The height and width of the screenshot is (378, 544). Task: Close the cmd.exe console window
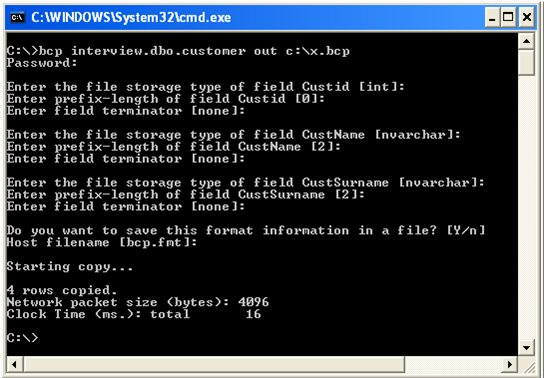pos(527,17)
